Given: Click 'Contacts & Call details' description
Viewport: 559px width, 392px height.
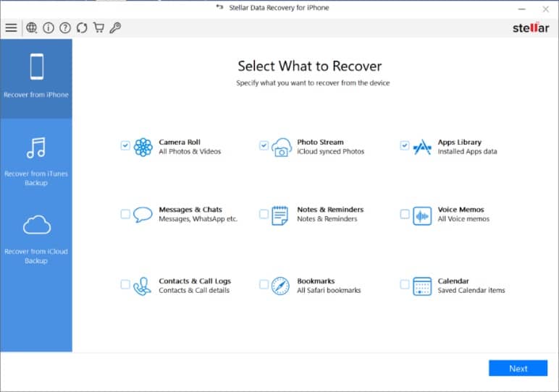Looking at the screenshot, I should coord(194,291).
